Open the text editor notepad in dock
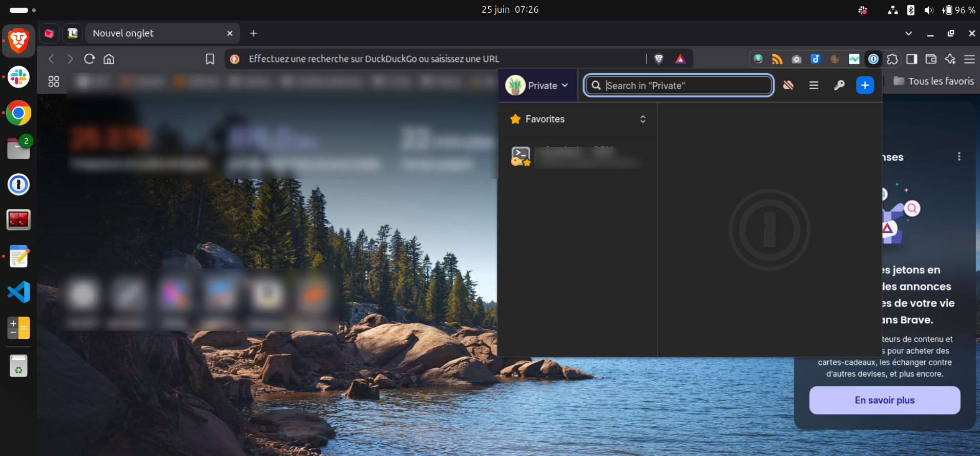The image size is (980, 456). pos(18,256)
